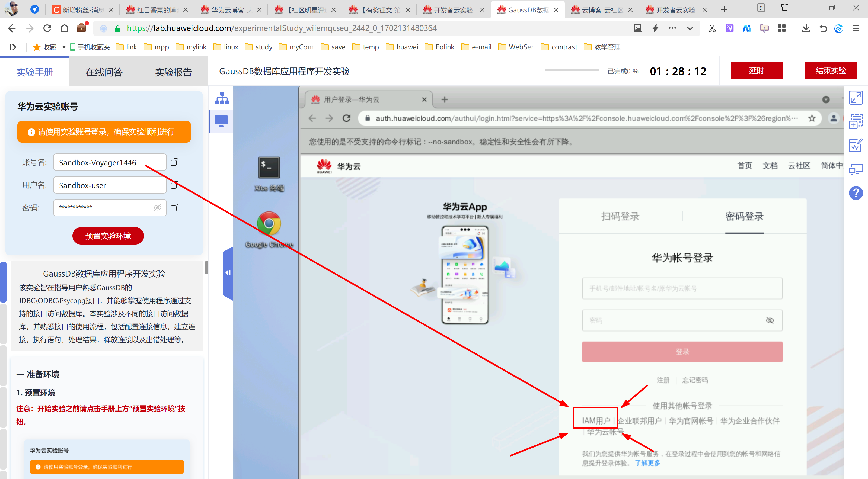
Task: Choose IAM用户 login option
Action: coord(596,420)
